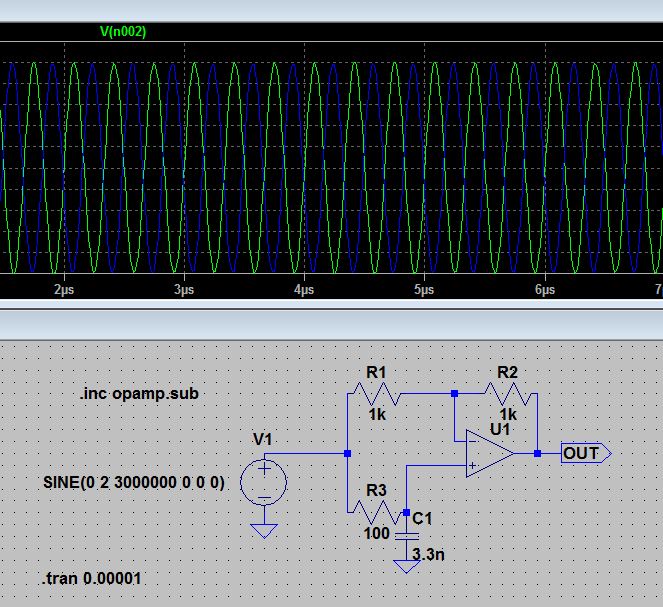This screenshot has height=607, width=663.
Task: Click the C1 reference designator
Action: 422,518
